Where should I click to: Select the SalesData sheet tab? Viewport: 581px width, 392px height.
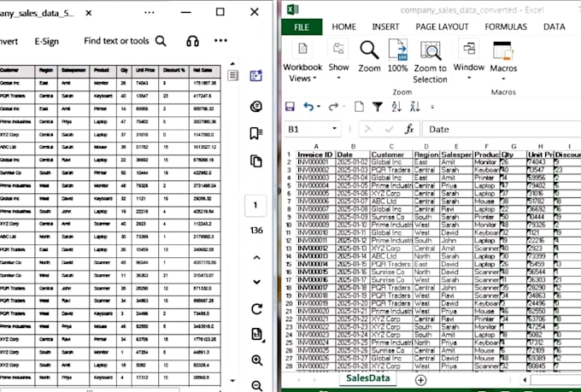(x=367, y=378)
